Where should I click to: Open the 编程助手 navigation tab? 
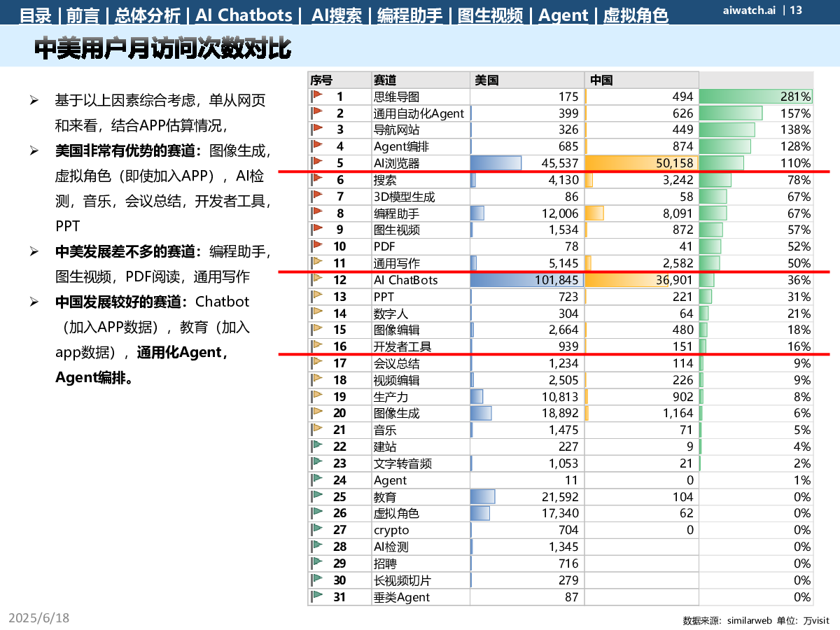(x=410, y=15)
